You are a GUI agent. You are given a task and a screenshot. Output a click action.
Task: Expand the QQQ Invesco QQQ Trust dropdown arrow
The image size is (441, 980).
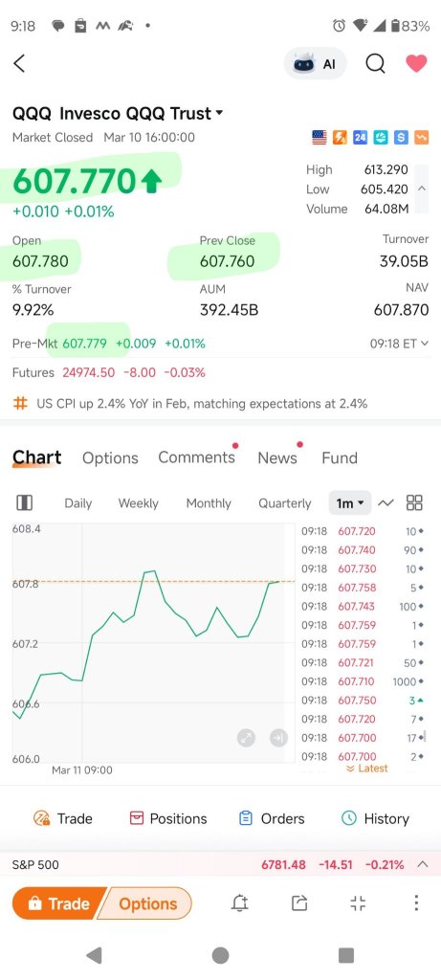pyautogui.click(x=219, y=113)
